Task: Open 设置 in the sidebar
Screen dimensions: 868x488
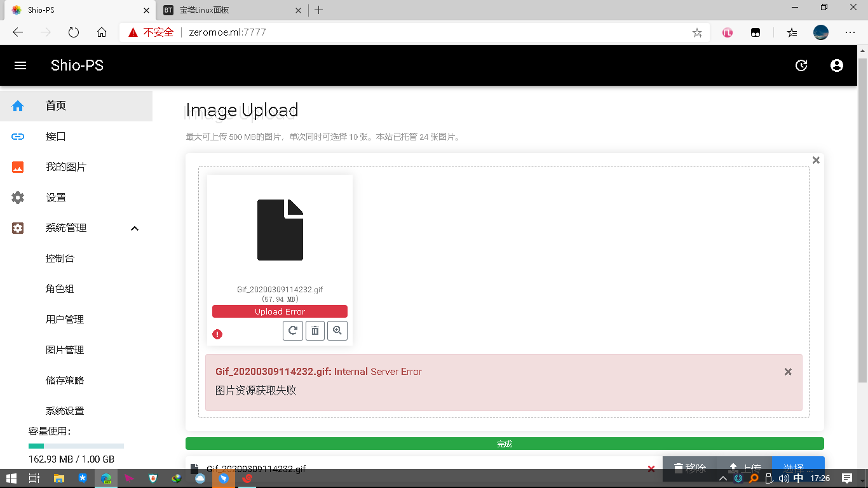Action: coord(76,198)
